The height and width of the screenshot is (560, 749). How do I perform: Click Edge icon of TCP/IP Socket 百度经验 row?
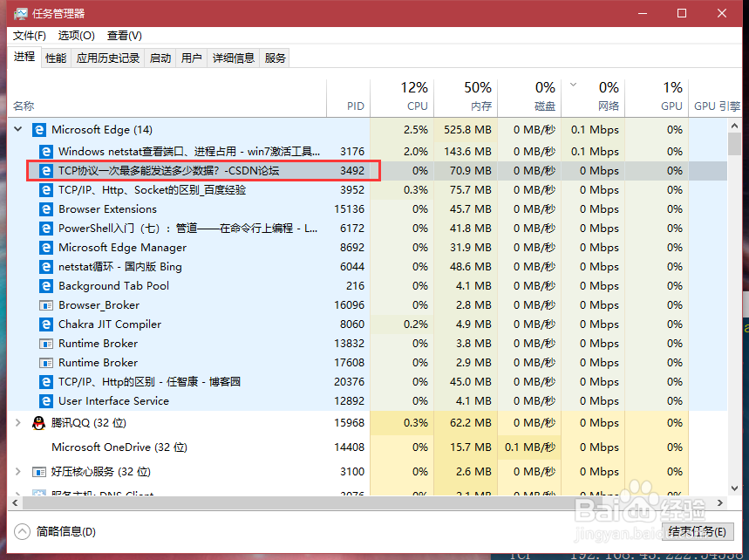(x=46, y=189)
